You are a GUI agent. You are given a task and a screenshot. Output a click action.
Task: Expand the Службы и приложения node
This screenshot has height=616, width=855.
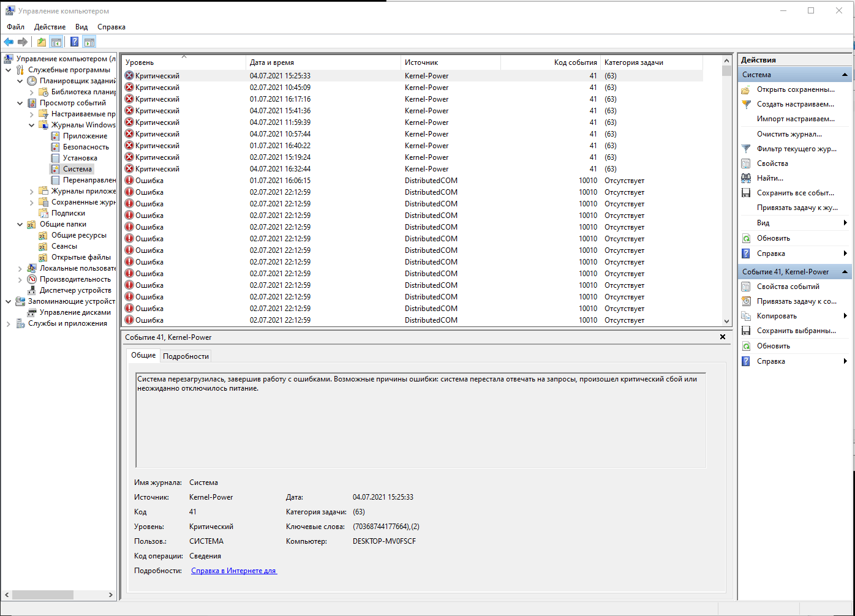[x=8, y=323]
